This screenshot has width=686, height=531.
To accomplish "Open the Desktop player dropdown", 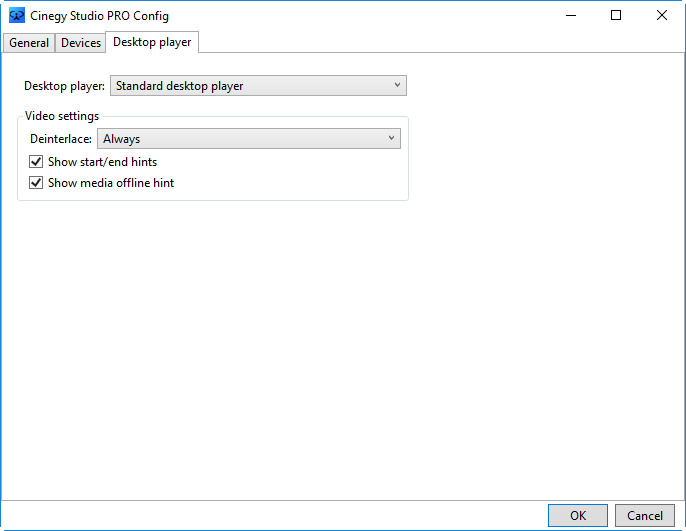I will [x=258, y=86].
